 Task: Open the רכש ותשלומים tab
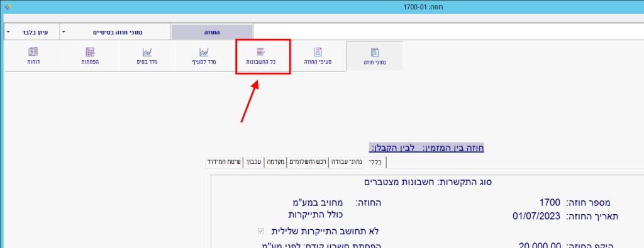pyautogui.click(x=308, y=162)
